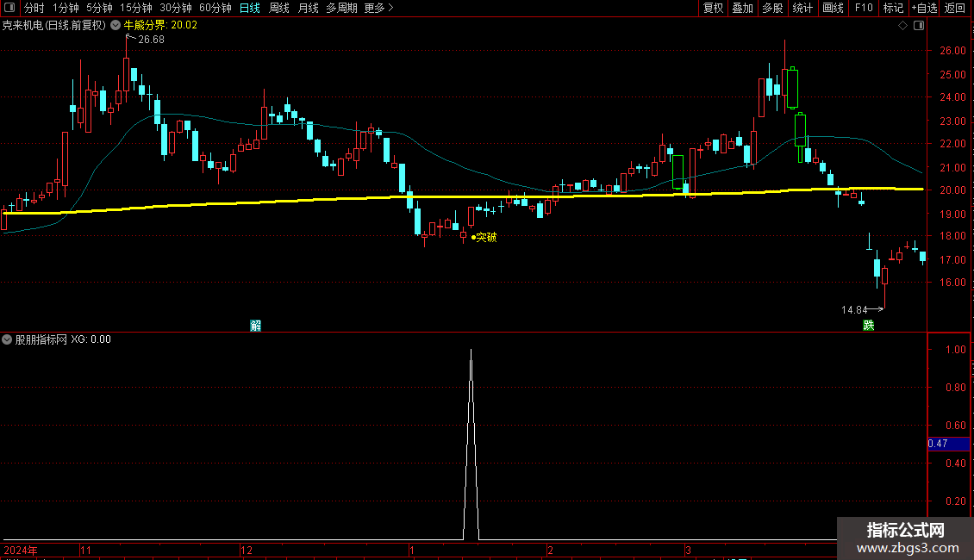Viewport: 974px width, 560px height.
Task: Click the 跌 marker icon on chart
Action: (x=868, y=326)
